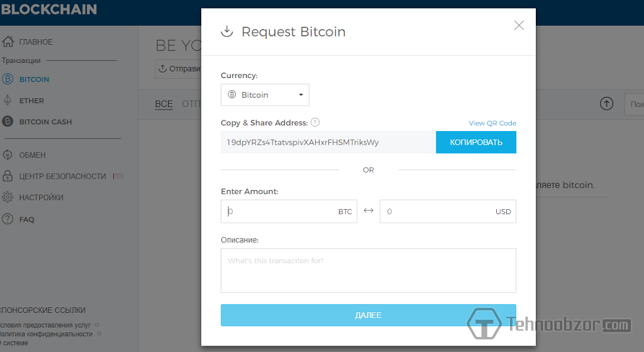Open the View QR Code link
The image size is (644, 352).
coord(492,123)
